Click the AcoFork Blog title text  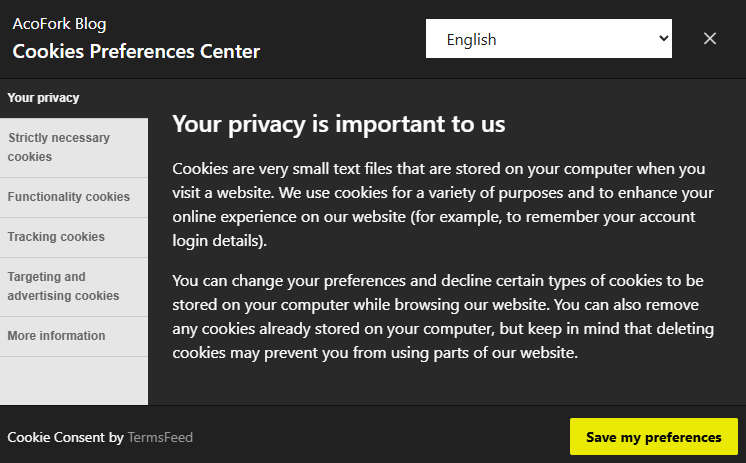(x=59, y=24)
